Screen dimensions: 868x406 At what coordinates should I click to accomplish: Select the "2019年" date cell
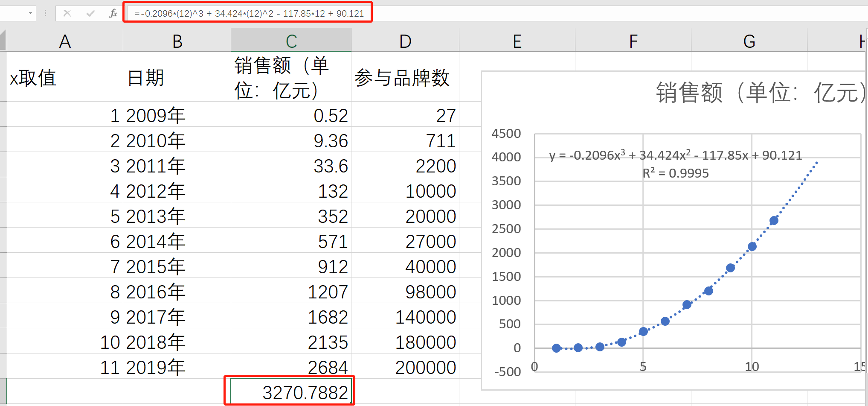tap(177, 366)
